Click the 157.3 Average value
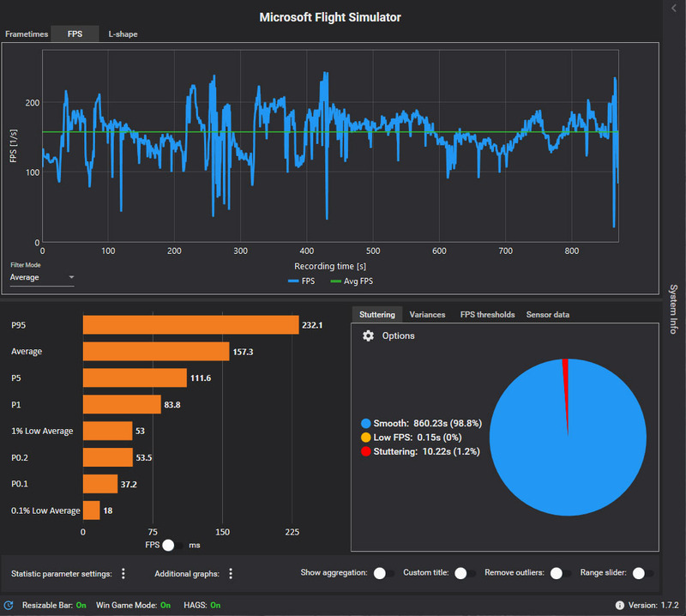Image resolution: width=686 pixels, height=616 pixels. (x=243, y=352)
